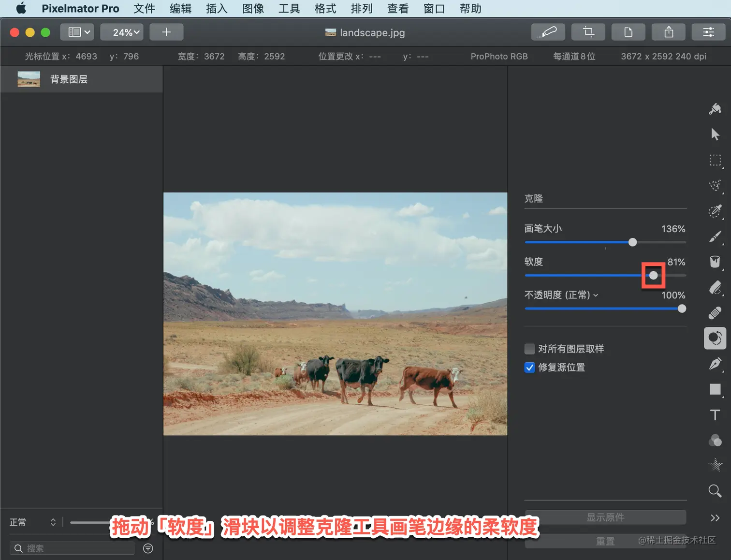Pick the Free Selection lasso tool
Image resolution: width=731 pixels, height=560 pixels.
[x=715, y=186]
